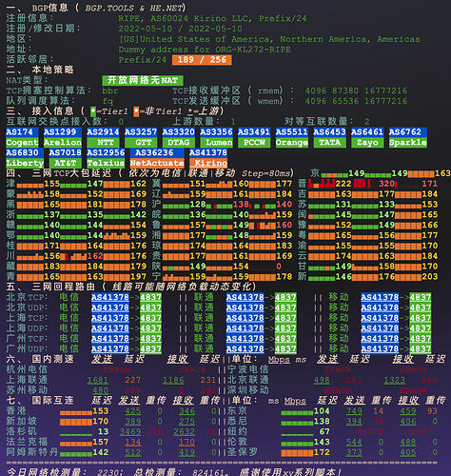The image size is (451, 476).
Task: Click the London send speed 544
Action: pyautogui.click(x=354, y=442)
